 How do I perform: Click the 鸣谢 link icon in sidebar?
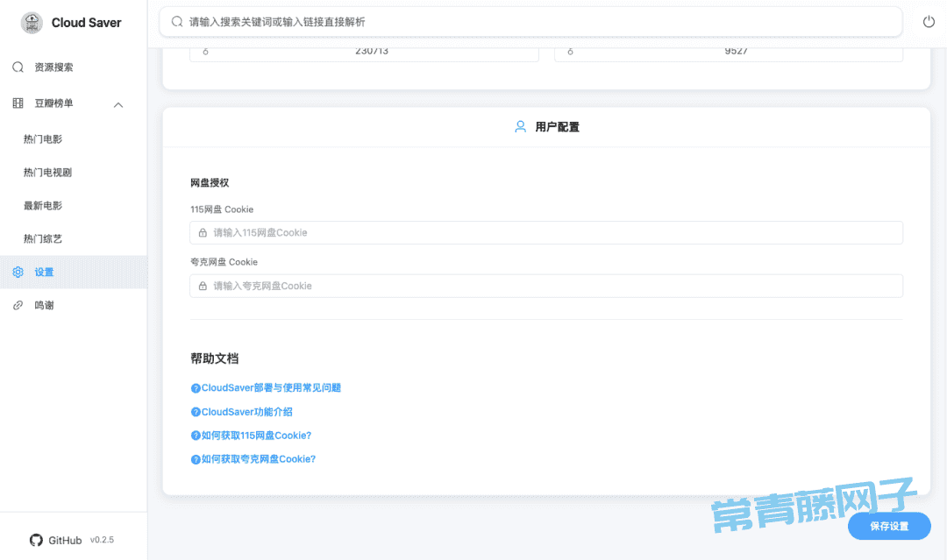[18, 305]
